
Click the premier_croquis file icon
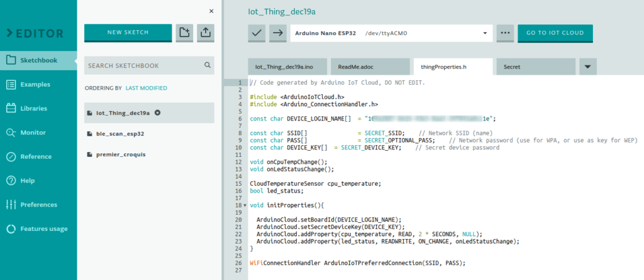tap(89, 154)
